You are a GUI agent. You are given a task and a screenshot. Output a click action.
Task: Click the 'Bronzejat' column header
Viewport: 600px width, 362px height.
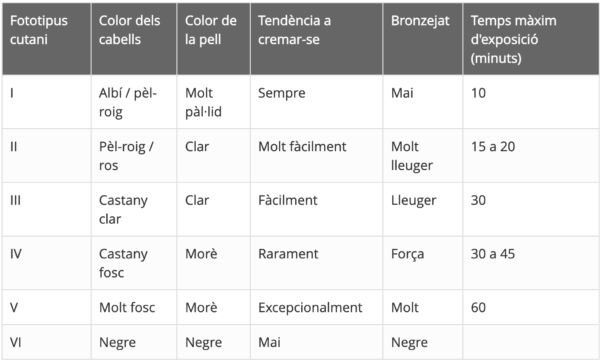[x=423, y=39]
